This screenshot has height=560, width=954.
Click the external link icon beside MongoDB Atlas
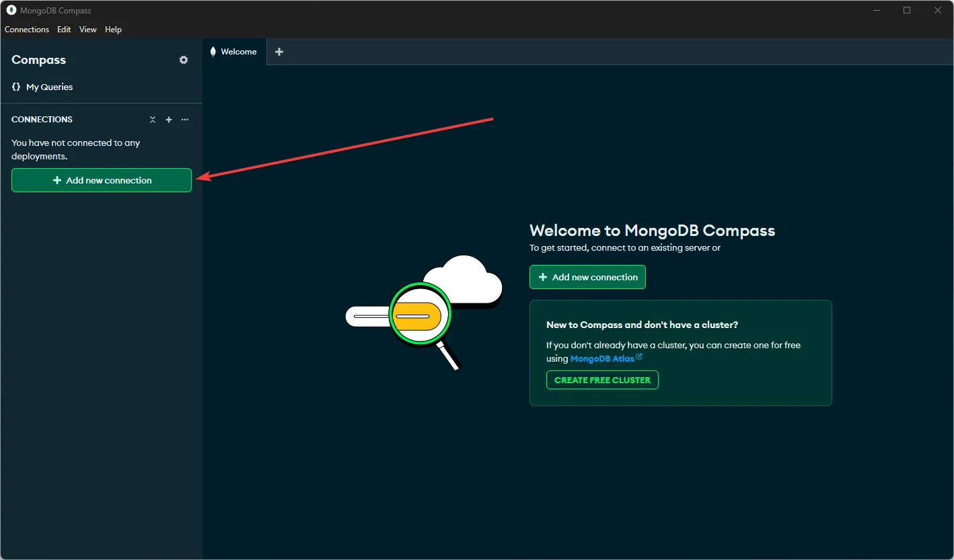coord(638,358)
